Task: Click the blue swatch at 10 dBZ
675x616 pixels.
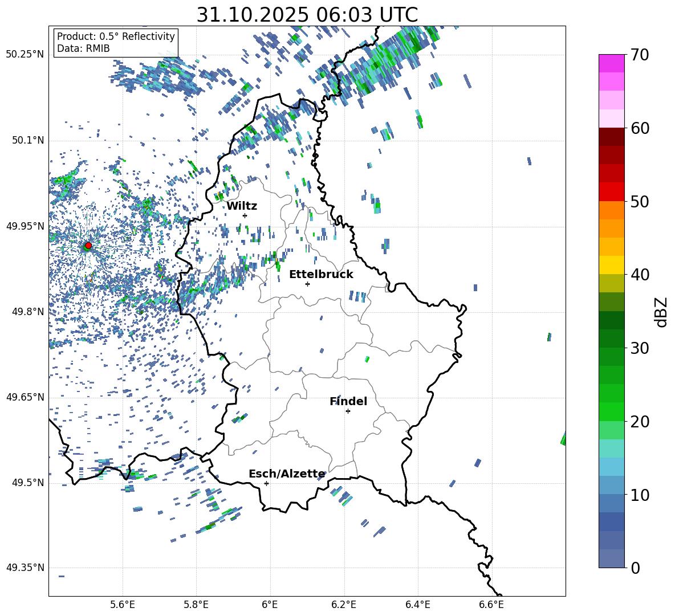Action: tap(611, 486)
